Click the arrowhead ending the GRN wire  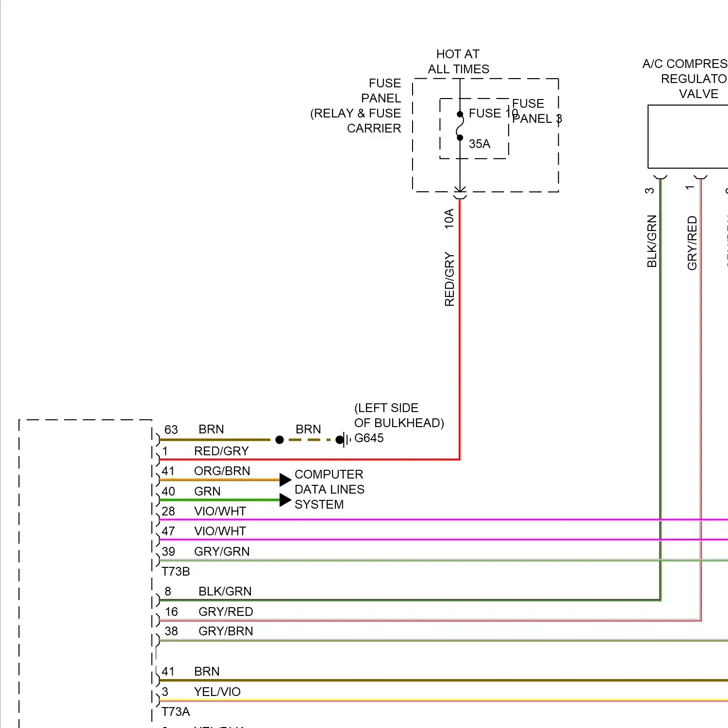pyautogui.click(x=285, y=500)
